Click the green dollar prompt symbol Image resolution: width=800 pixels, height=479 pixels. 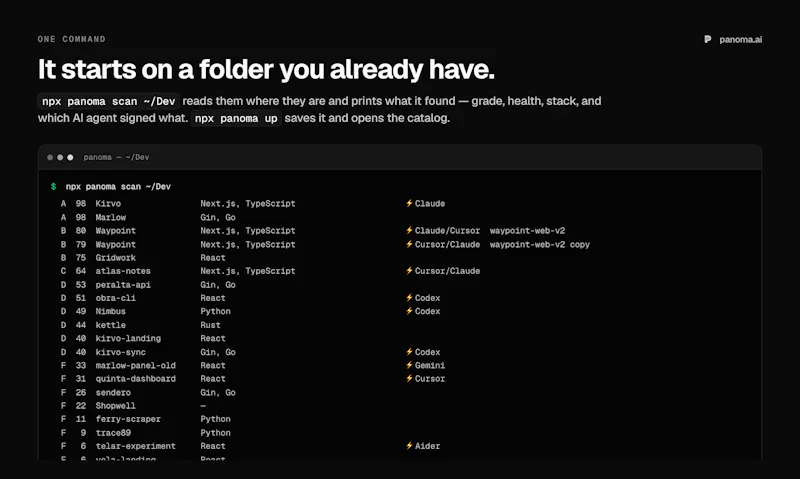click(53, 187)
